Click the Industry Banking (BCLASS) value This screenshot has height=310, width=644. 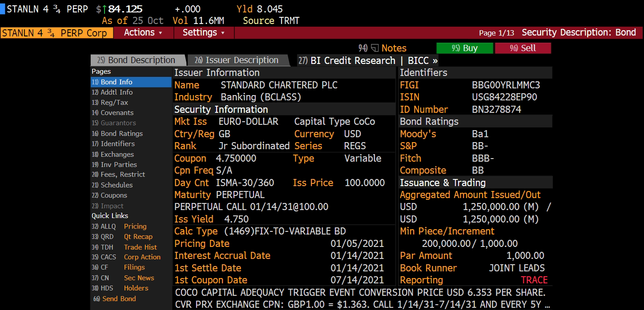click(x=261, y=97)
